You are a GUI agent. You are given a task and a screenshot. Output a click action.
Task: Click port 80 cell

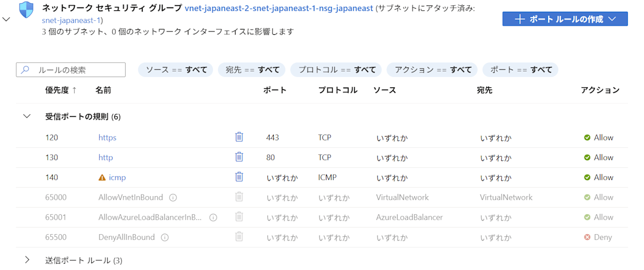click(270, 157)
